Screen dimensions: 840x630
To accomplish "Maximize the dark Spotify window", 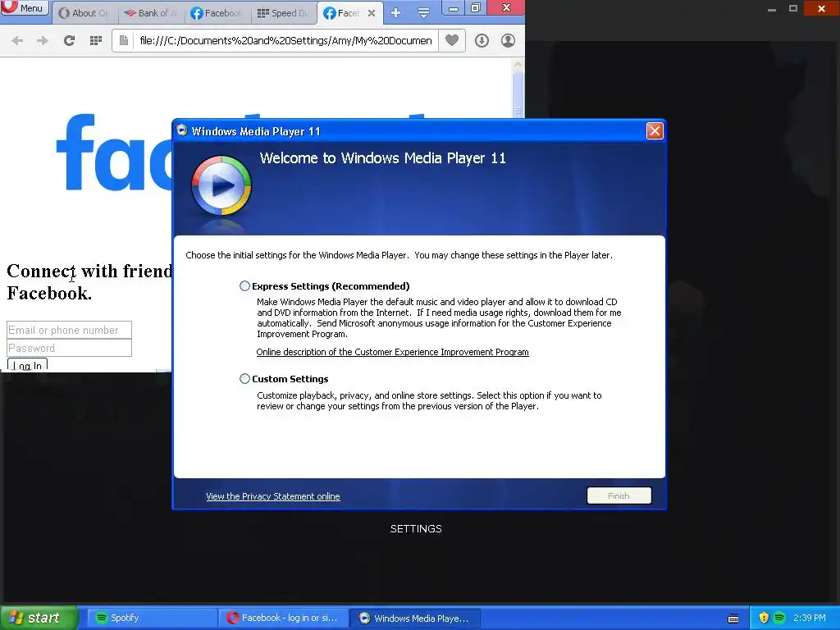I will point(793,8).
